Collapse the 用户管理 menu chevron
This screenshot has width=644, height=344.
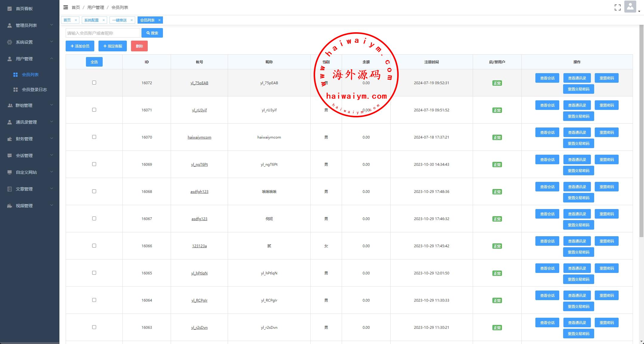pos(52,59)
